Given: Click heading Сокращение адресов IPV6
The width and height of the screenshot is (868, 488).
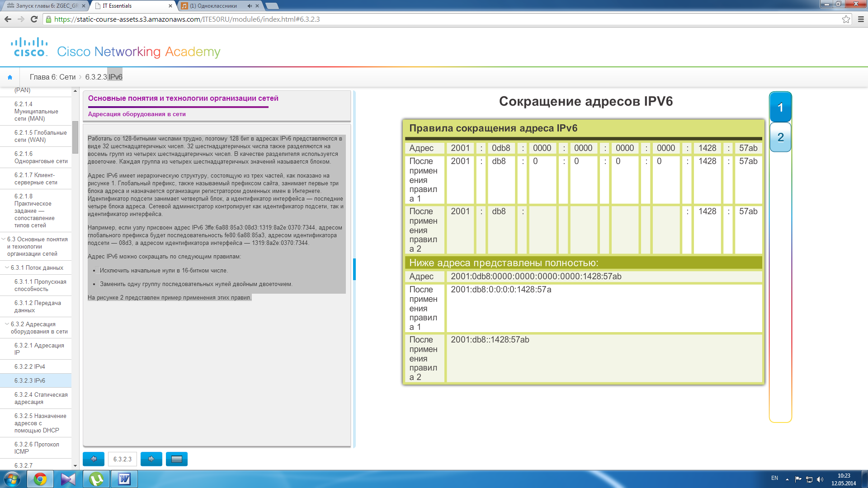Looking at the screenshot, I should 586,101.
